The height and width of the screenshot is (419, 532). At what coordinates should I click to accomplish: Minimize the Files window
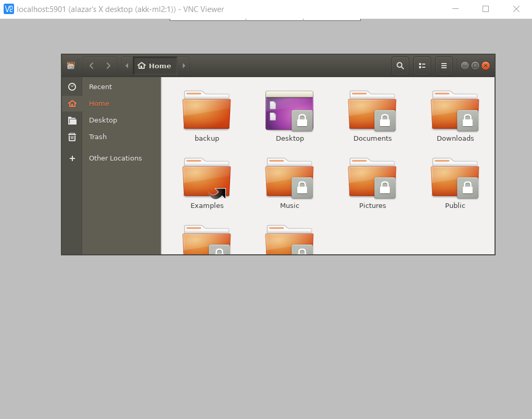[x=465, y=66]
